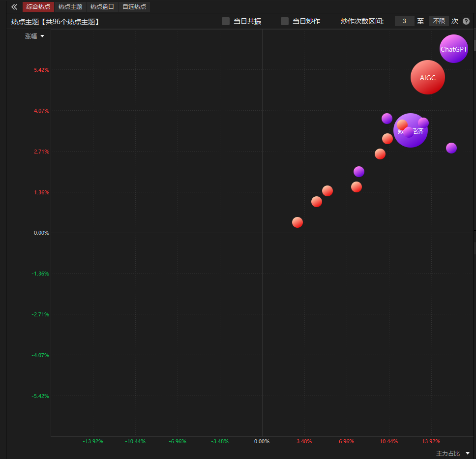Select the red AIGC bubble
This screenshot has width=476, height=459.
pos(427,77)
